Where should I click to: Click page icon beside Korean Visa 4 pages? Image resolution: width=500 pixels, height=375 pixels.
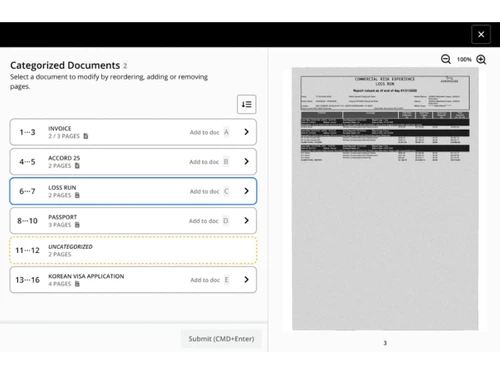pyautogui.click(x=77, y=284)
